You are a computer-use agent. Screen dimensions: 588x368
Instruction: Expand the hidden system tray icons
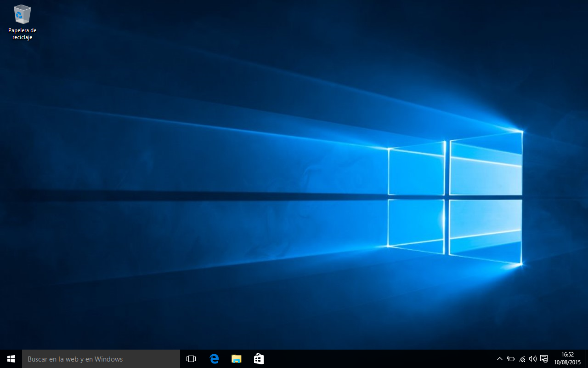[x=500, y=359]
